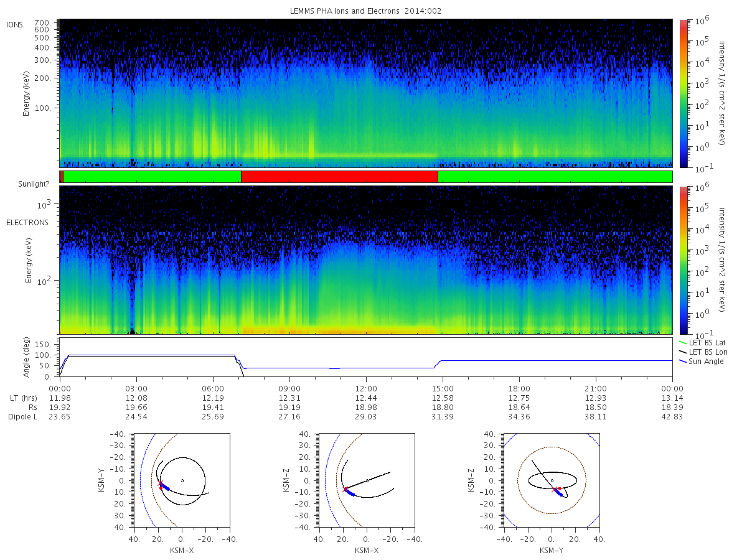Click the red segment of the sunlight bar
Screen dimensions: 747x560
[x=339, y=177]
